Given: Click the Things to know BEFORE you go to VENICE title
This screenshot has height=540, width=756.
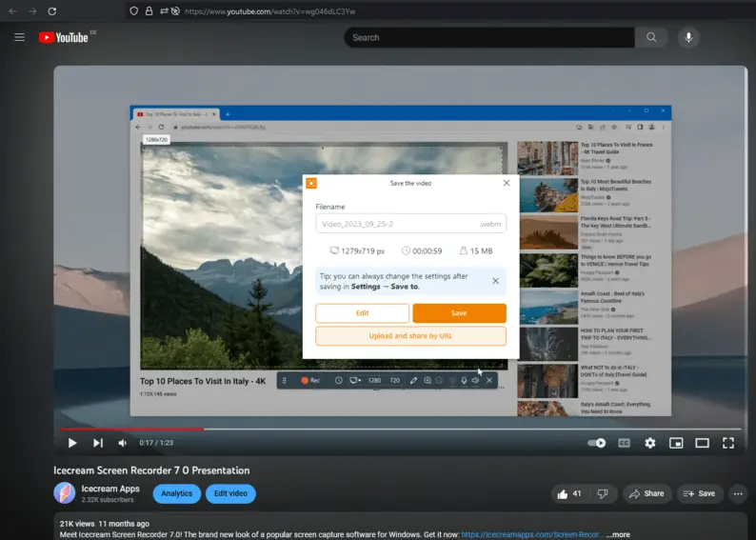Looking at the screenshot, I should click(616, 260).
